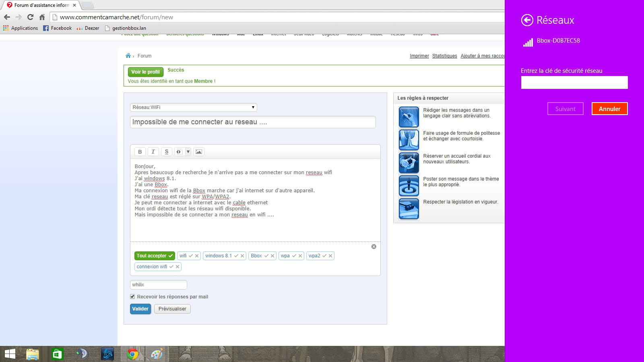Click the Chrome home button
This screenshot has width=644, height=362.
pyautogui.click(x=42, y=17)
